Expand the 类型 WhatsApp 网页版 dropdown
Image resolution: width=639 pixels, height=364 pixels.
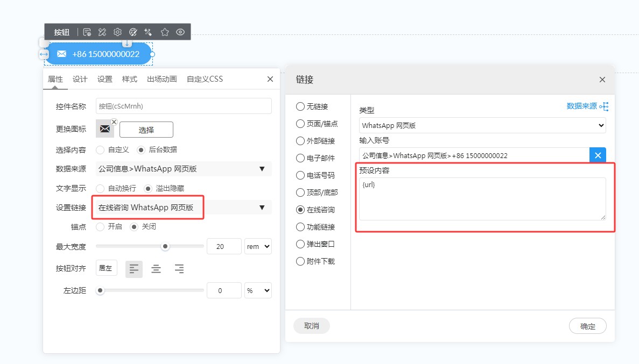[482, 125]
